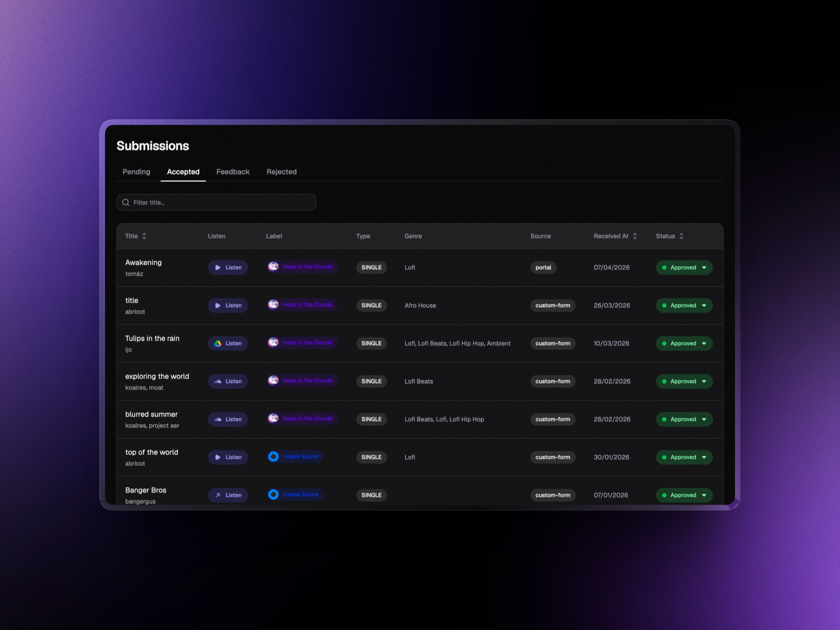
Task: Click the SoundCloud icon for blurred summer
Action: point(217,419)
